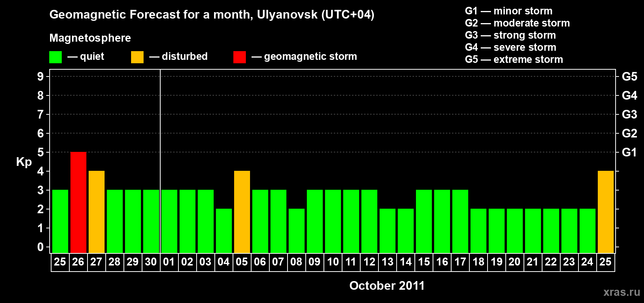
Task: Select the date label 01 on the axis
Action: [169, 262]
